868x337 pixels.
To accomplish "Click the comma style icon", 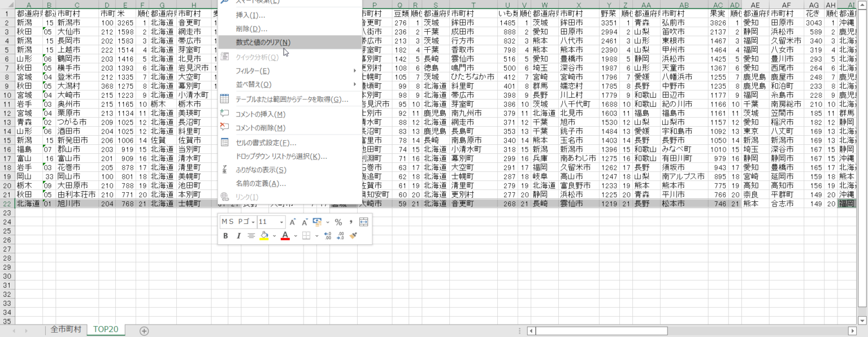I will (x=351, y=222).
